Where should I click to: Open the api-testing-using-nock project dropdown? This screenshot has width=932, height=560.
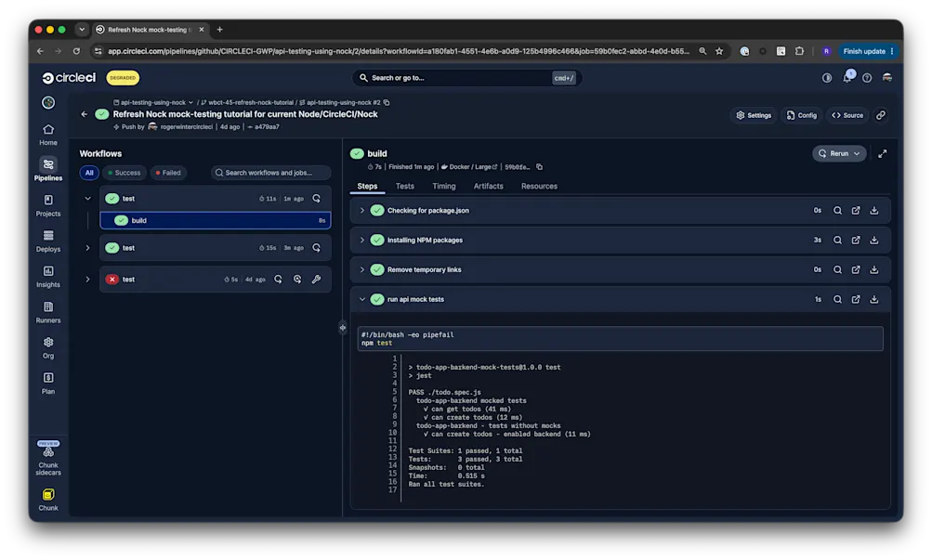point(153,102)
